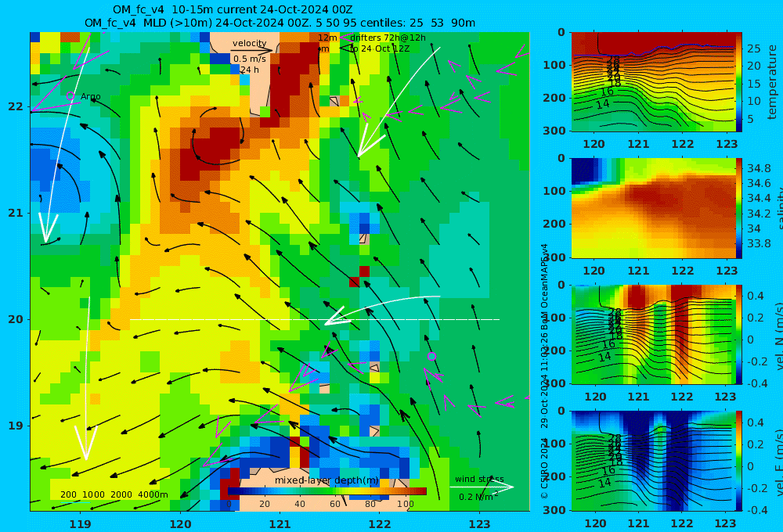
Task: Click the magenta drifter arrow in the legend
Action: click(344, 38)
